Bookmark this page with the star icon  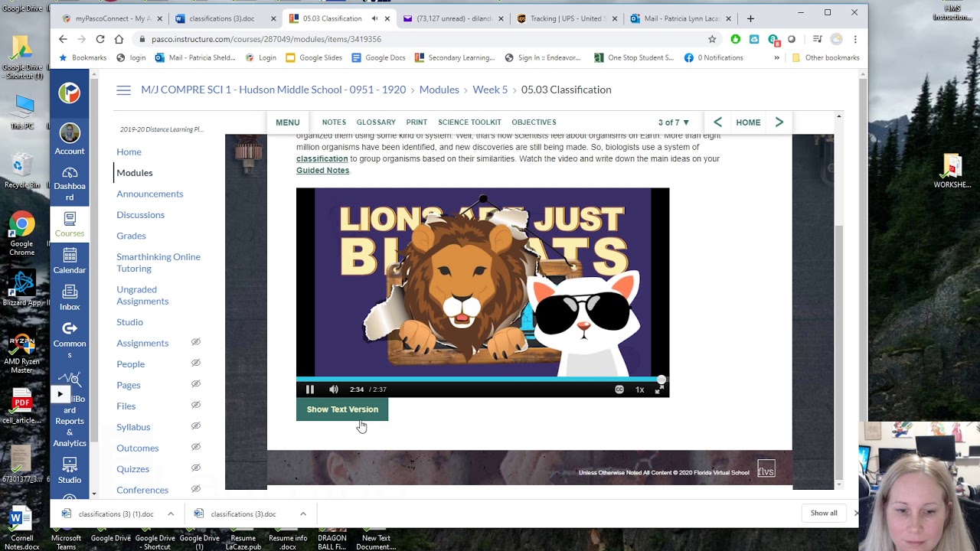click(712, 39)
